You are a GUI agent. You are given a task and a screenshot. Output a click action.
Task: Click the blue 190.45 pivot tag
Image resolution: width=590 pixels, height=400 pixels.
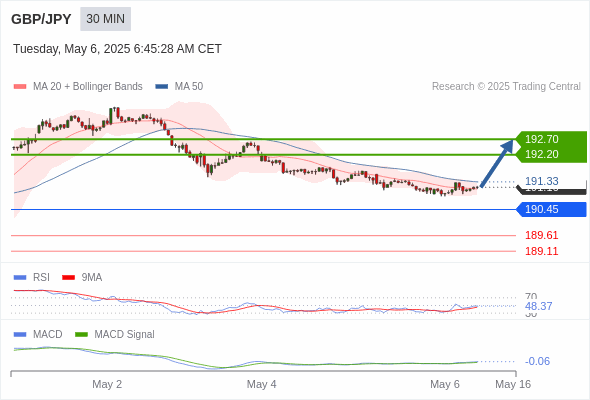551,209
